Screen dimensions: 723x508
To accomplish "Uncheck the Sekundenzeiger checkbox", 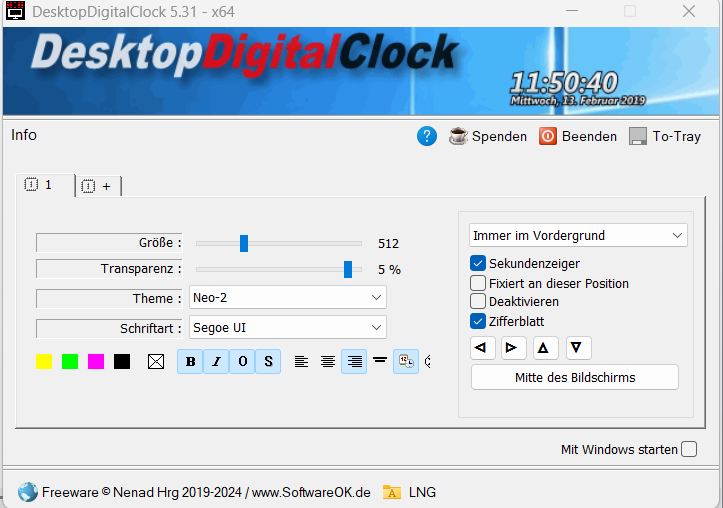I will (478, 263).
